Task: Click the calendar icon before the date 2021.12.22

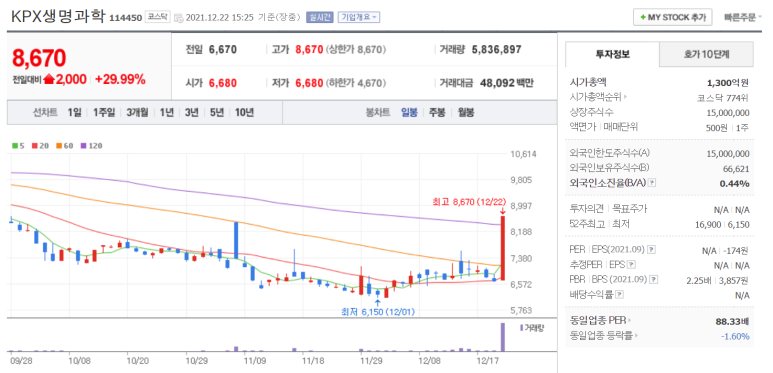Action: point(178,18)
